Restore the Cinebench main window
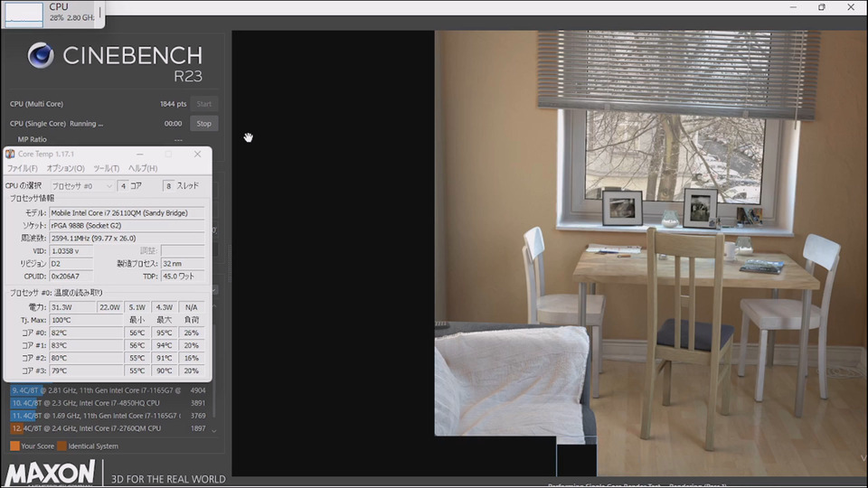Viewport: 868px width, 488px height. pyautogui.click(x=822, y=7)
